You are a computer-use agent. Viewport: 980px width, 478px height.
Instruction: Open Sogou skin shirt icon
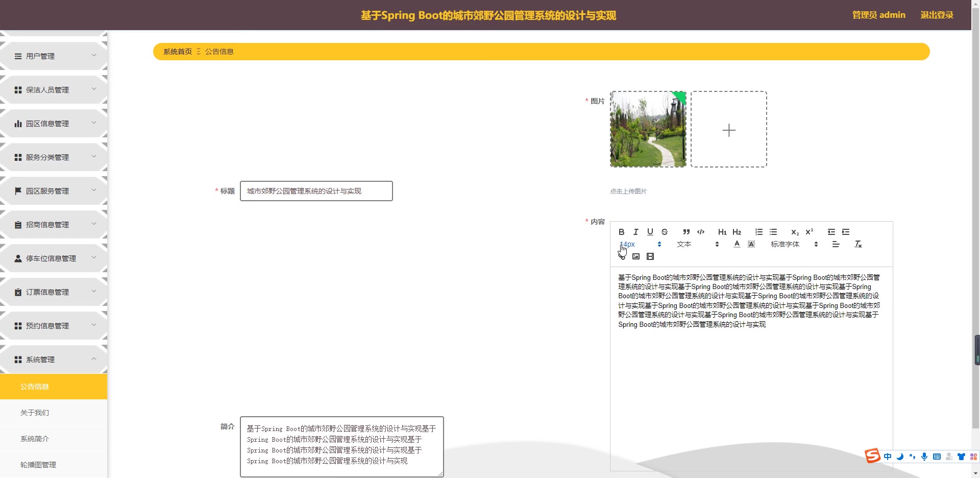pyautogui.click(x=961, y=457)
